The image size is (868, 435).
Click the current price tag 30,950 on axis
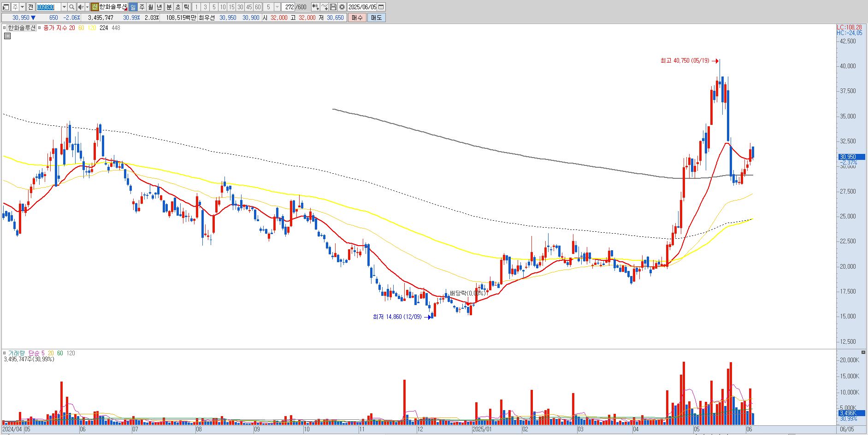pos(851,157)
